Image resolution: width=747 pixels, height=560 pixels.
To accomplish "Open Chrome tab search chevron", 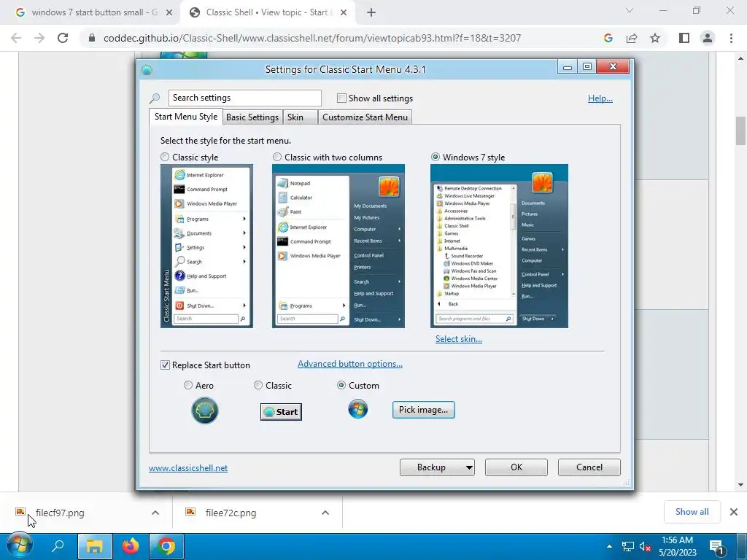I will click(x=630, y=10).
